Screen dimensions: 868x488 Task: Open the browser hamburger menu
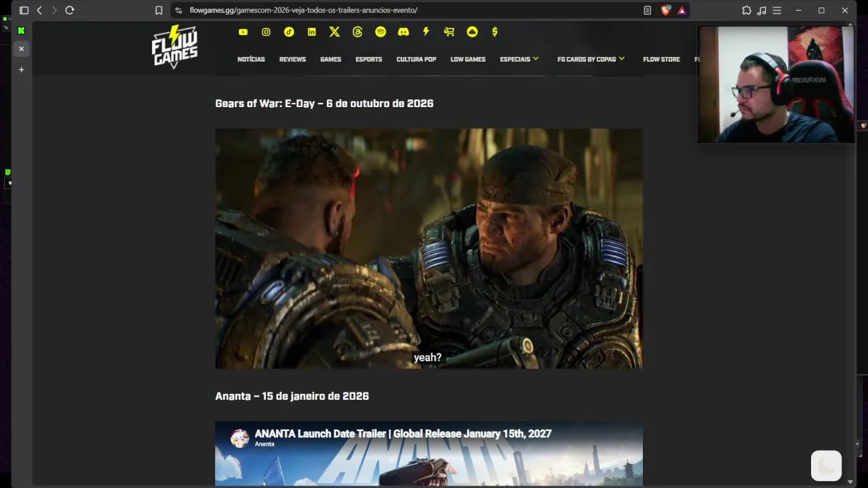coord(777,10)
